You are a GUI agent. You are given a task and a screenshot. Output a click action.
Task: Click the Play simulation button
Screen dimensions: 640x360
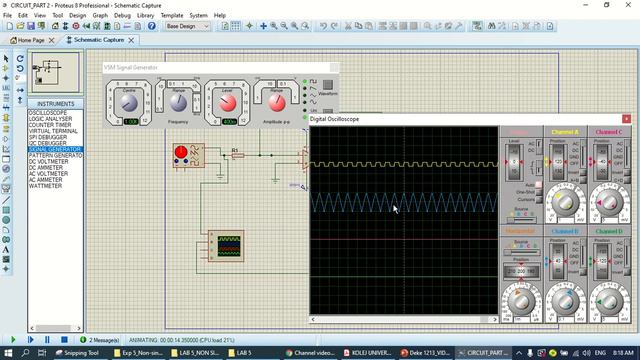tap(13, 340)
